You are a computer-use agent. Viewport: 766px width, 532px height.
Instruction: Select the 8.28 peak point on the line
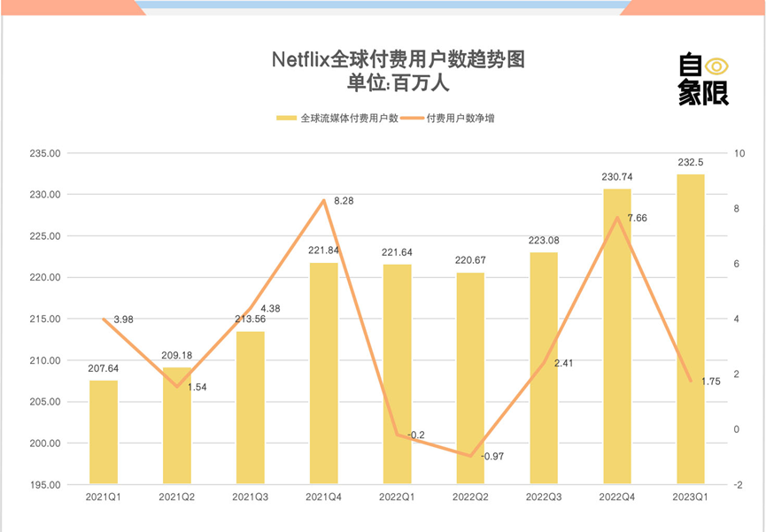pos(324,201)
